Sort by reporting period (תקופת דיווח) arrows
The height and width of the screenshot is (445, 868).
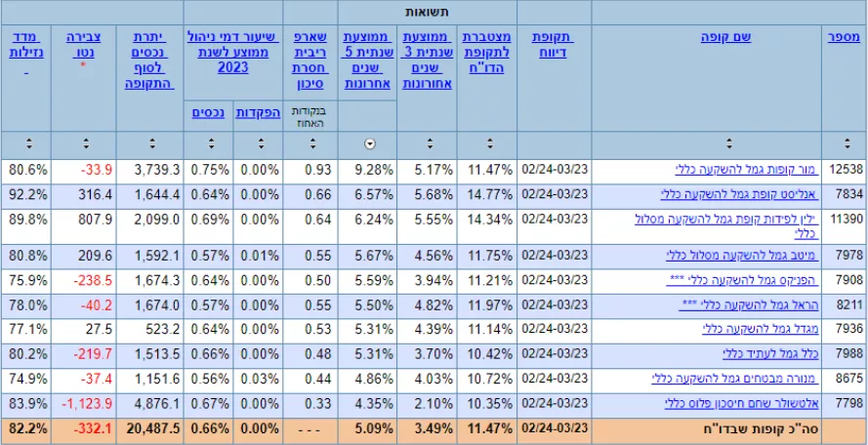point(554,144)
